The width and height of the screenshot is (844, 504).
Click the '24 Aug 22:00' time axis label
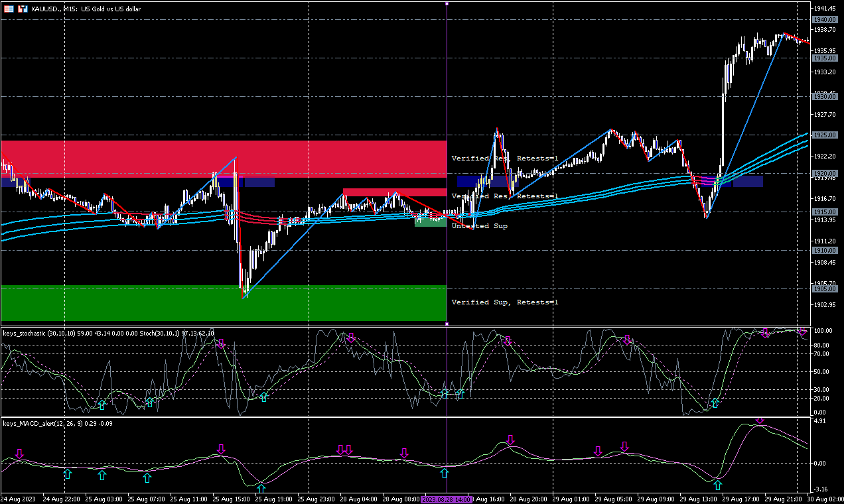tap(62, 498)
